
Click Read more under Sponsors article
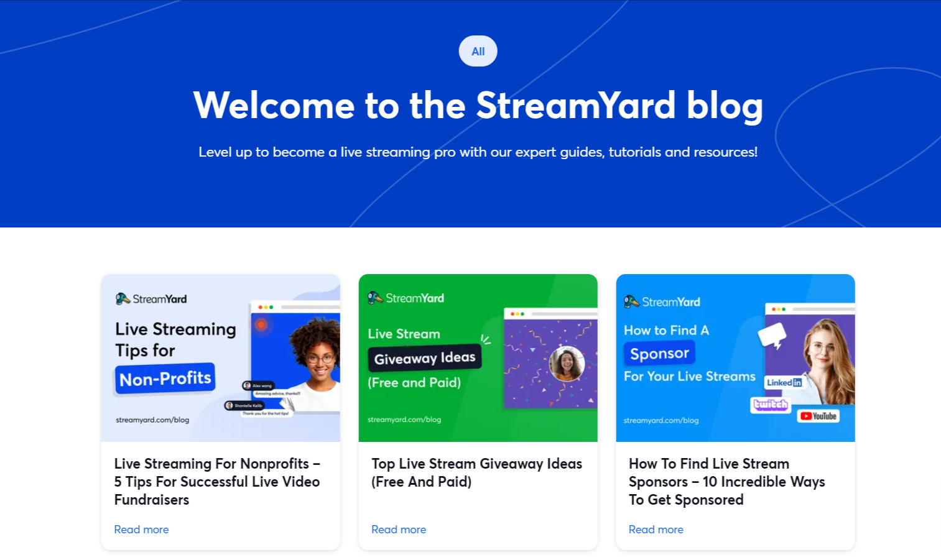click(656, 530)
